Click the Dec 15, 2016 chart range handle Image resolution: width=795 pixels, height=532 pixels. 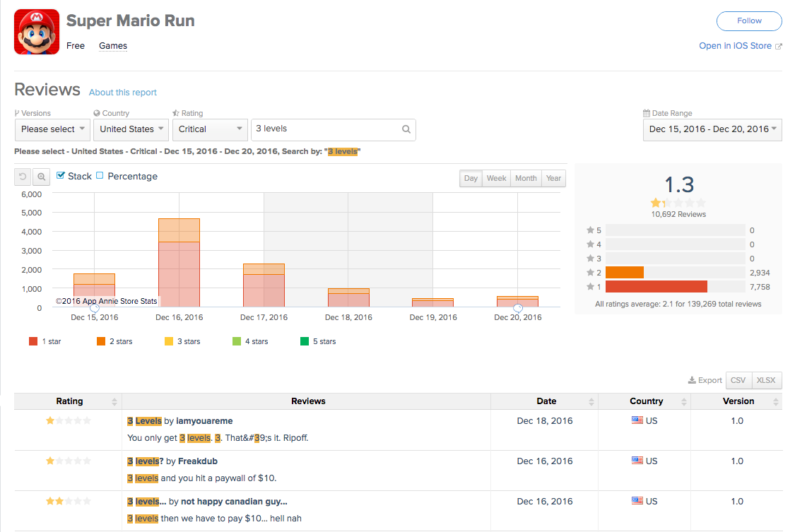pyautogui.click(x=94, y=307)
